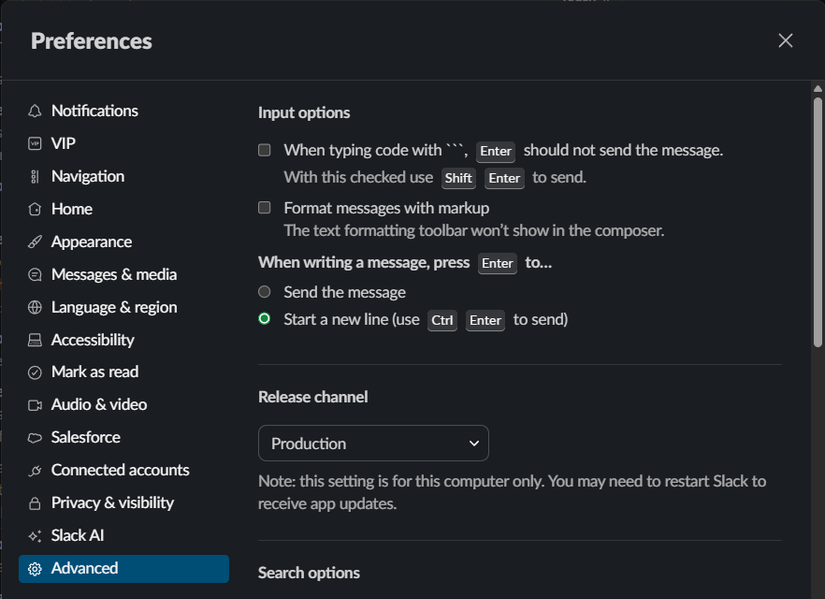
Task: Select the Appearance paintbrush icon
Action: click(x=34, y=241)
